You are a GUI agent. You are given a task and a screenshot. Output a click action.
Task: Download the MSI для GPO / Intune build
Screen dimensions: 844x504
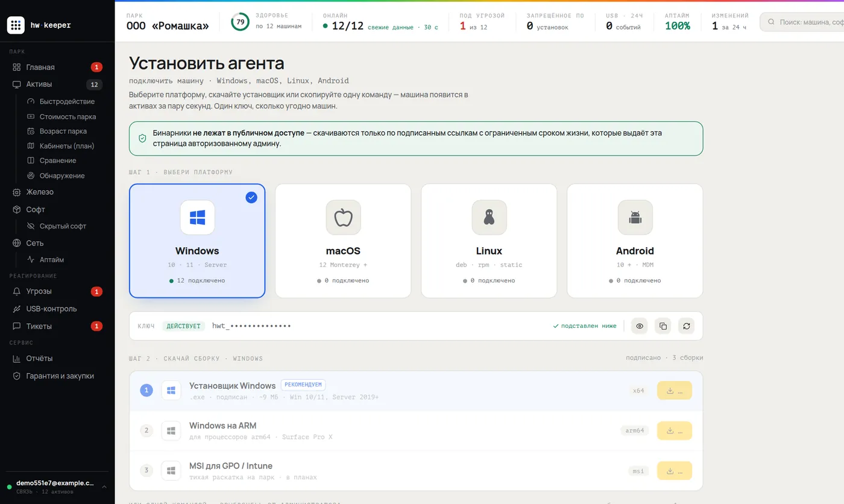[675, 471]
